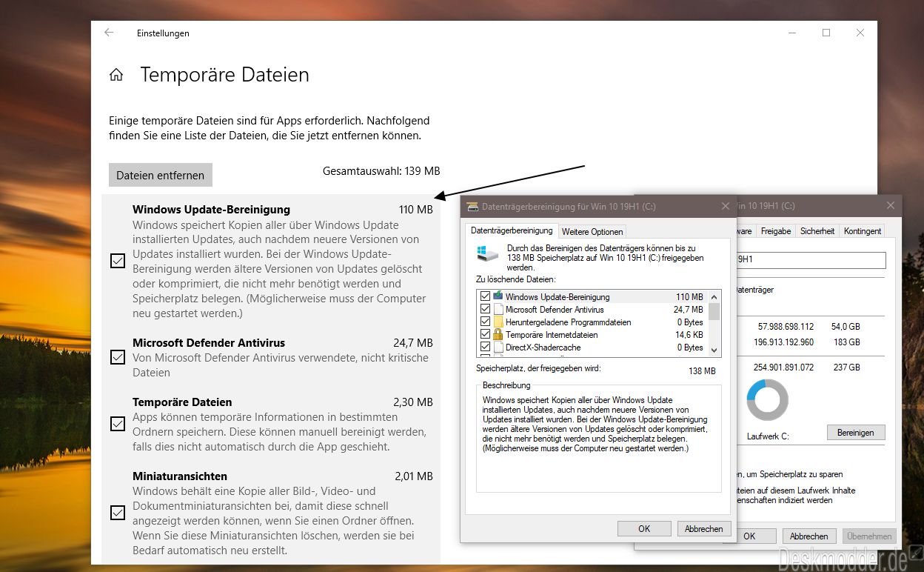924x572 pixels.
Task: Toggle Temporäre Dateien checkbox in Settings
Action: coord(117,424)
